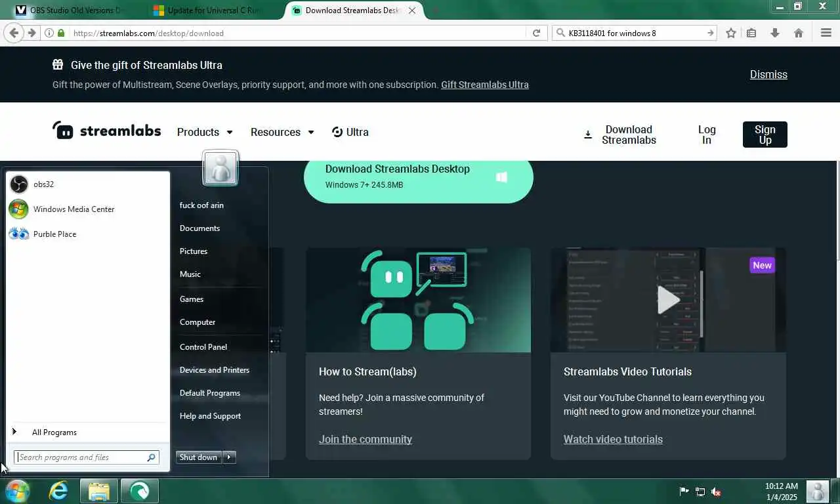Open the Shut down options arrow
840x504 pixels.
click(x=229, y=457)
